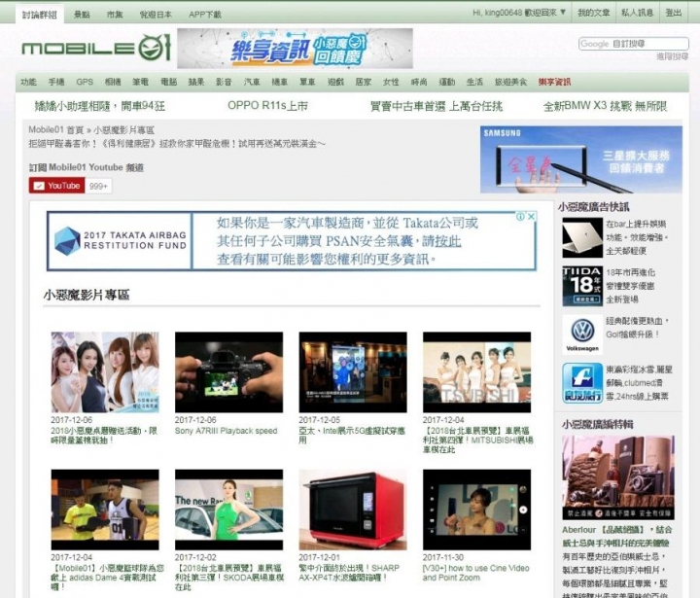Click the 樂享資訊 banner ad
Image resolution: width=700 pixels, height=598 pixels.
(x=295, y=49)
